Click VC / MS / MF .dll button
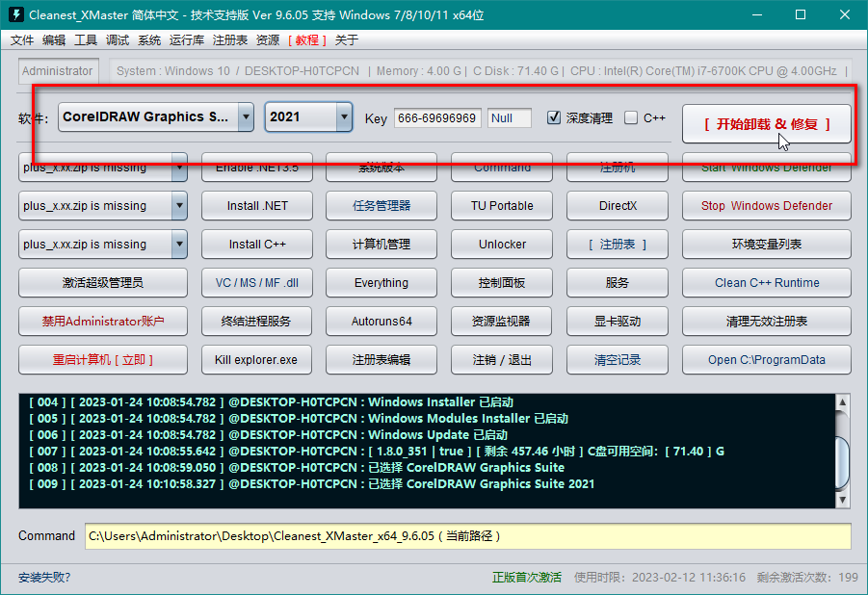The width and height of the screenshot is (868, 595). [x=257, y=283]
